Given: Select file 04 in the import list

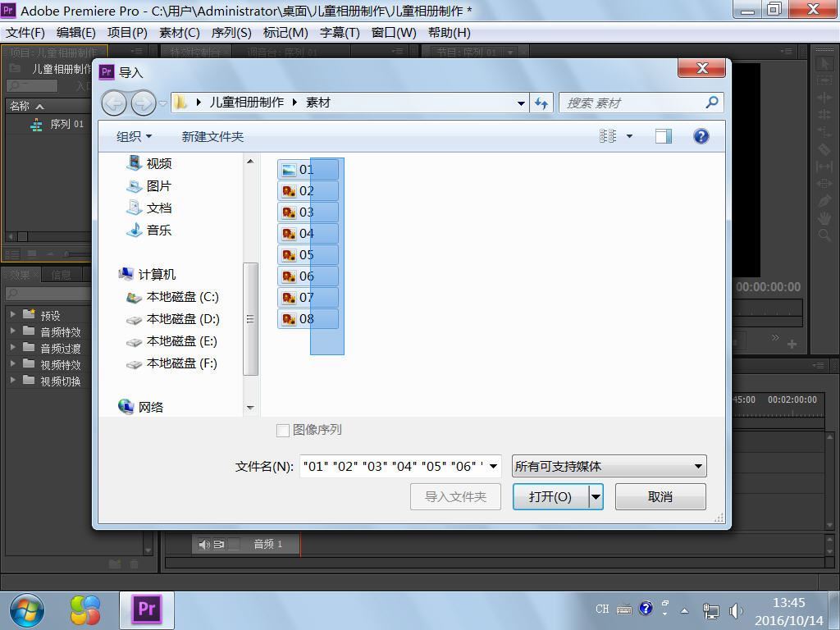Looking at the screenshot, I should 308,234.
